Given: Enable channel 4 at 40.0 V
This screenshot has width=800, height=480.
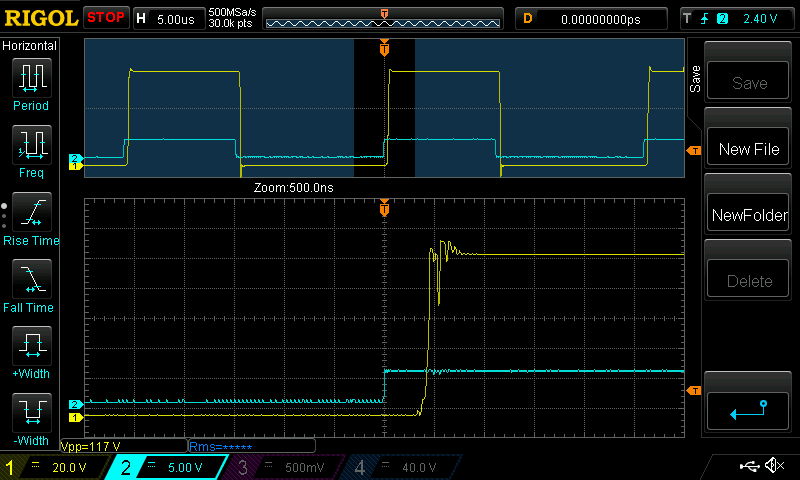Looking at the screenshot, I should pos(398,467).
